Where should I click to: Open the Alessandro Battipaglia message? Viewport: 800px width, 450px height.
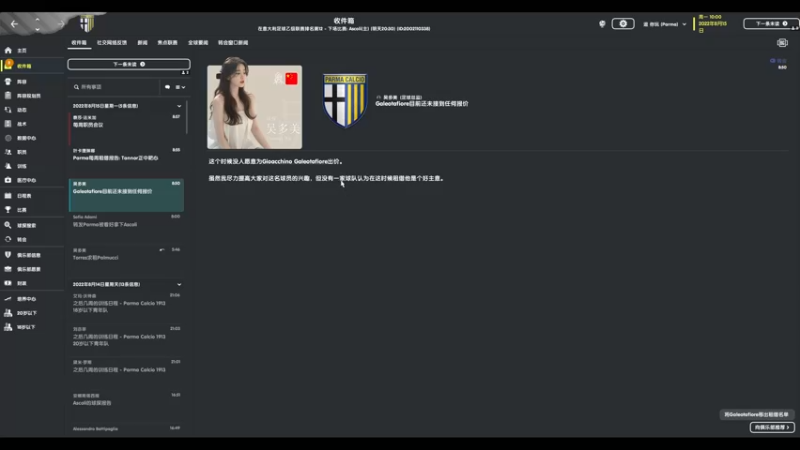[127, 430]
